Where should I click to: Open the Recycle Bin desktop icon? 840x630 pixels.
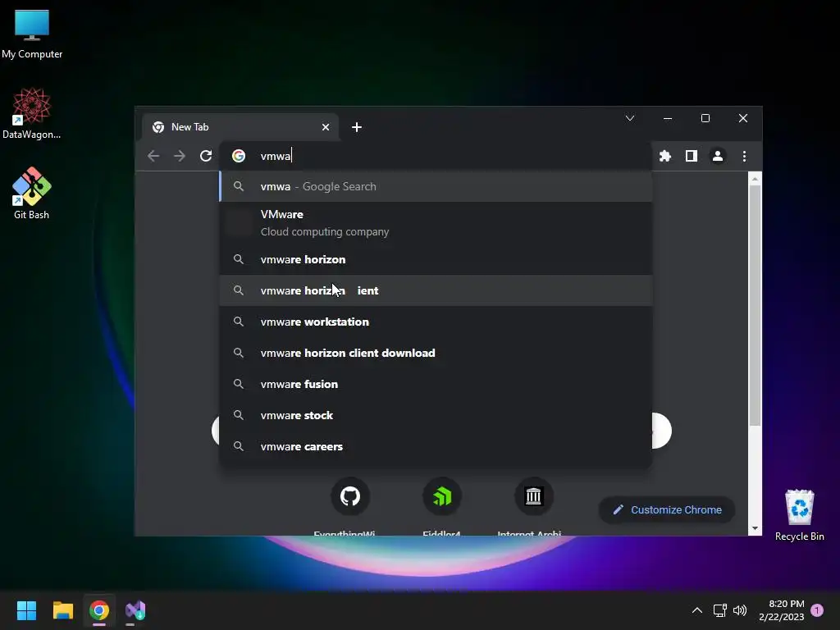(x=799, y=515)
